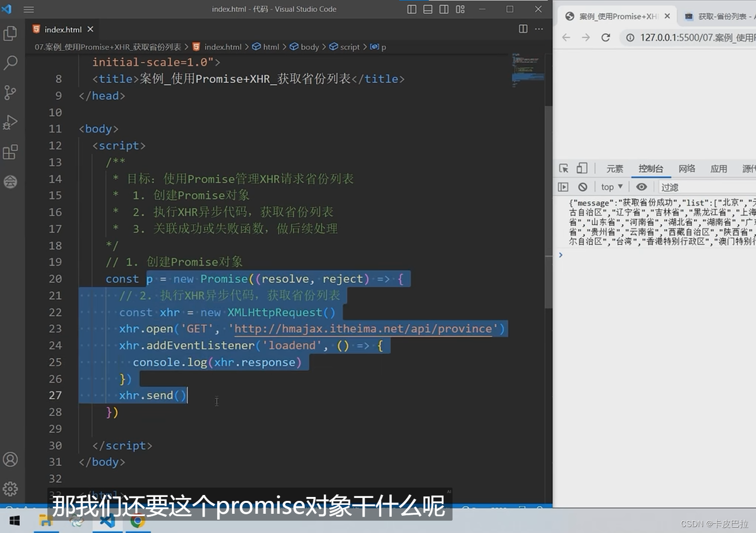
Task: Toggle the live expression eye icon
Action: click(x=642, y=187)
